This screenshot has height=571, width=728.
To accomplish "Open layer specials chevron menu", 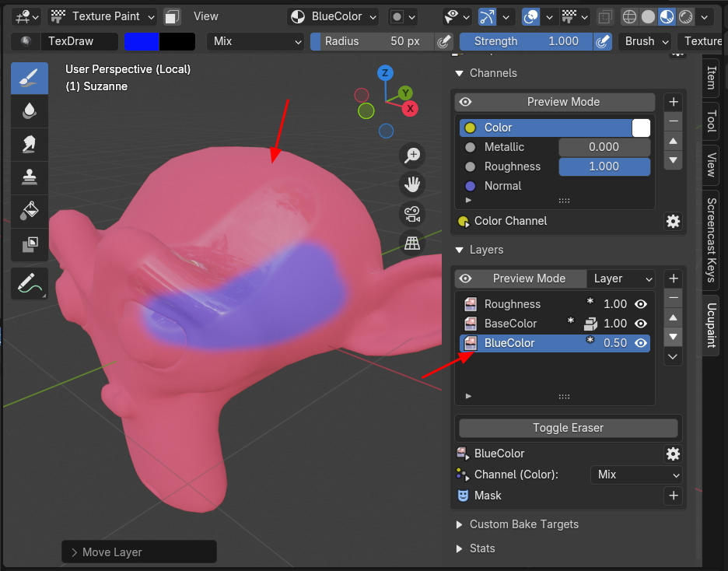I will pyautogui.click(x=674, y=356).
